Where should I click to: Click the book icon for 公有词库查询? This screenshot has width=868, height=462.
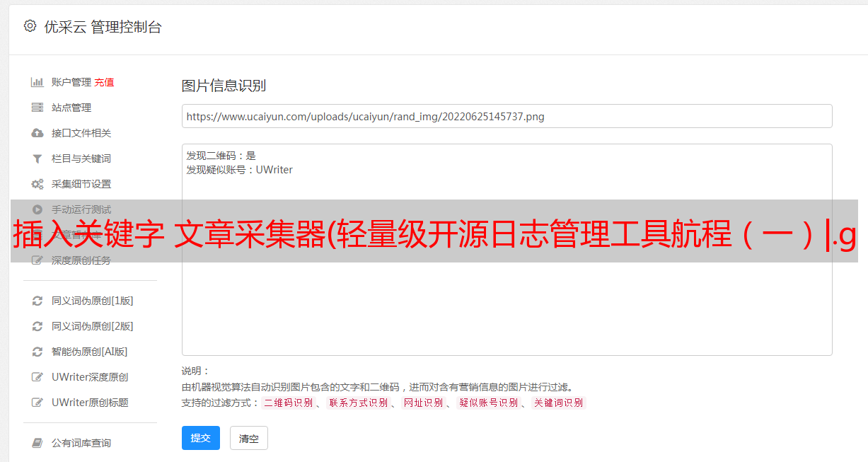click(x=37, y=443)
